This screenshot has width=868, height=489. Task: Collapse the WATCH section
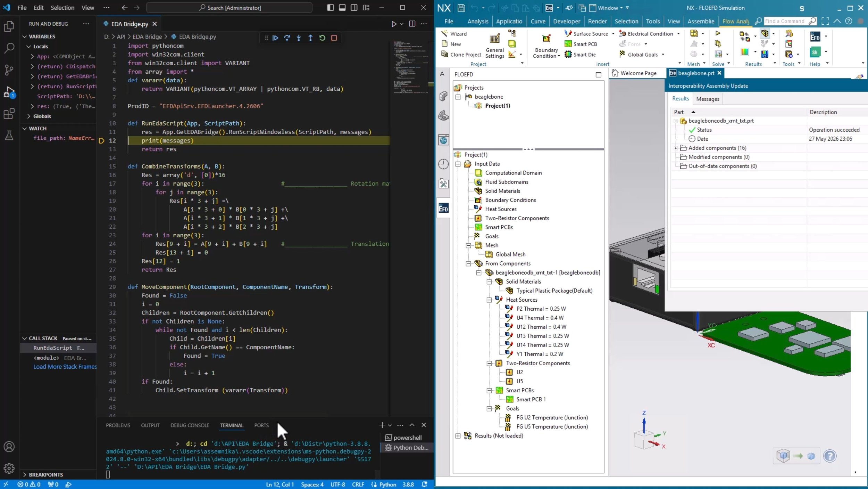point(24,129)
